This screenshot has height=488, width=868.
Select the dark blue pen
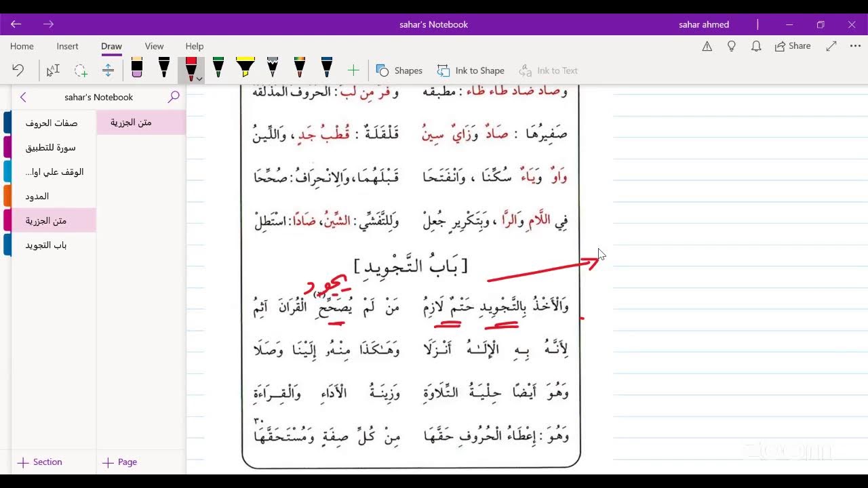pos(327,68)
